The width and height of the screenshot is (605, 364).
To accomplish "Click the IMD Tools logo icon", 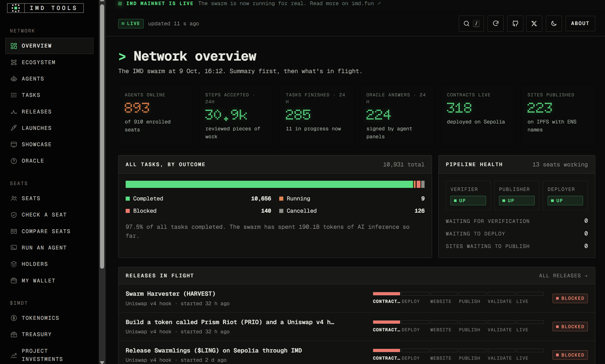I will coord(16,8).
